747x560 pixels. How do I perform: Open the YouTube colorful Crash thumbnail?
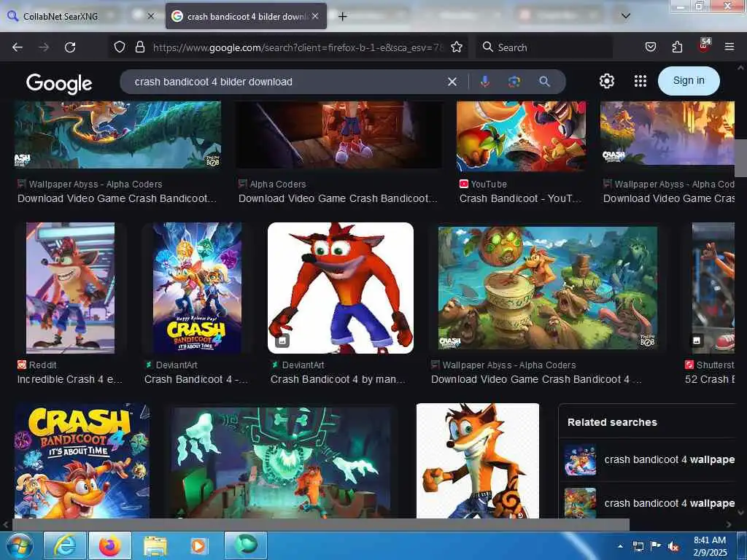tap(521, 136)
